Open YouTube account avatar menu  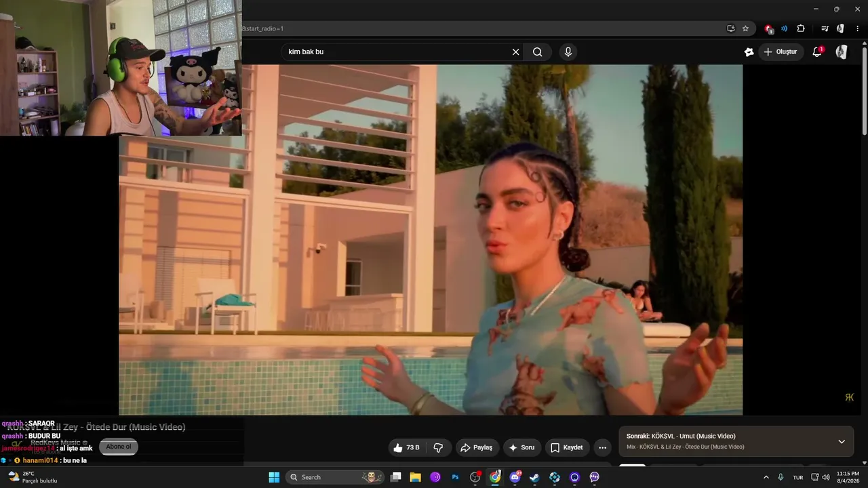[842, 52]
